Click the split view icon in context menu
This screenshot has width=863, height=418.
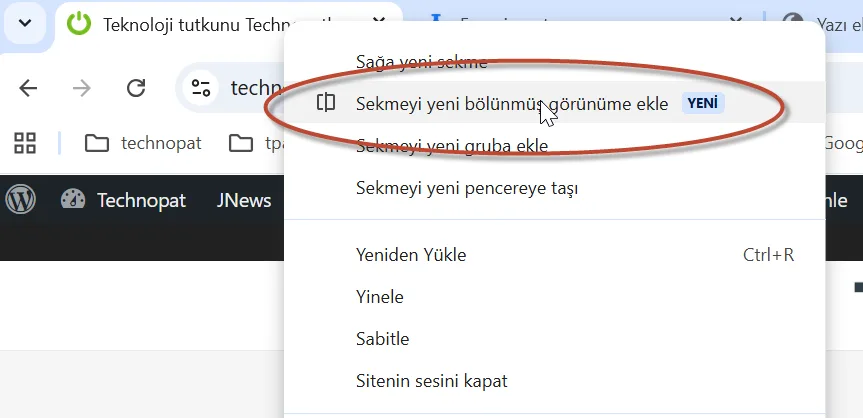(x=326, y=103)
